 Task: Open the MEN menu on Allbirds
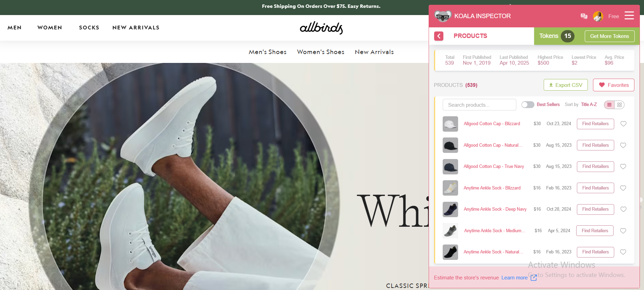pos(14,28)
